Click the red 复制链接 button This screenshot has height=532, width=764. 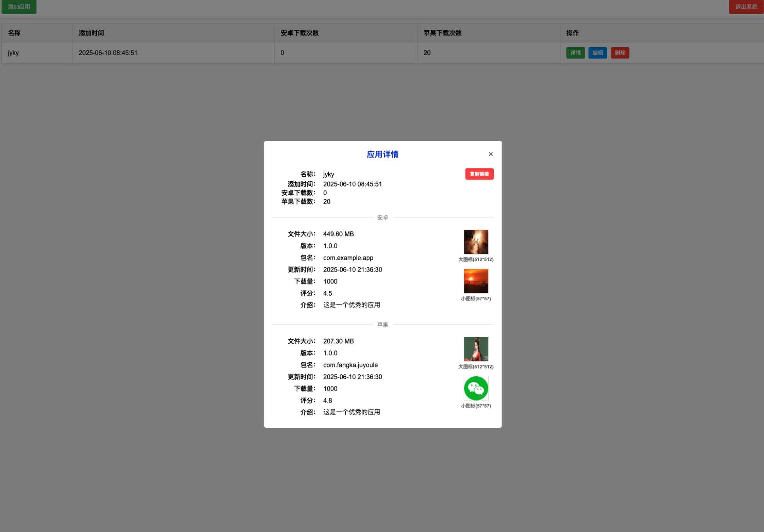[479, 174]
